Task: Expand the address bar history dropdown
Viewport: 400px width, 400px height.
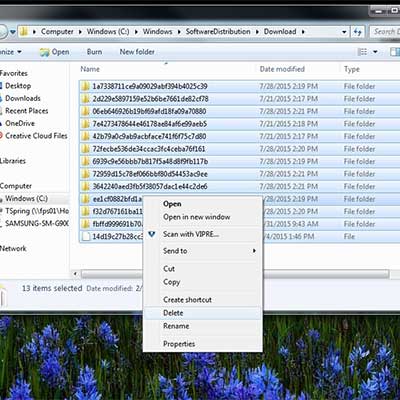Action: click(x=344, y=32)
